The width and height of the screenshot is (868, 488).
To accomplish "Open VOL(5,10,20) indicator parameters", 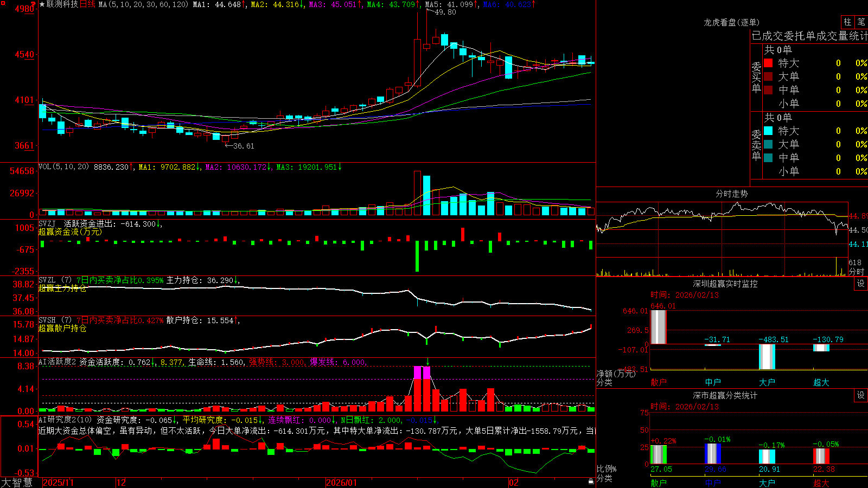I will 63,167.
